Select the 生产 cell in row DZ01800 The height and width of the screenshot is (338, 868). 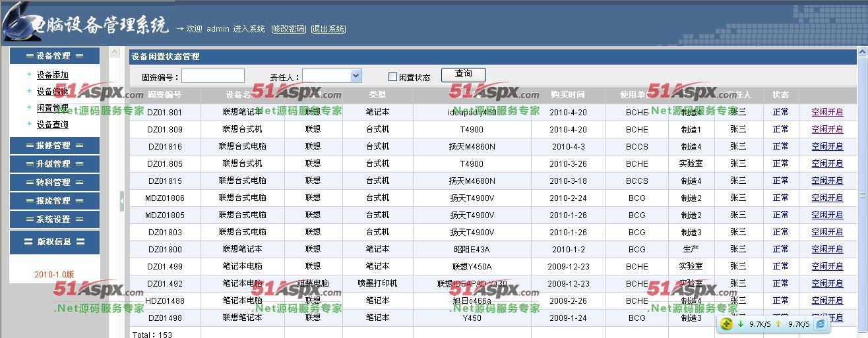pos(691,250)
